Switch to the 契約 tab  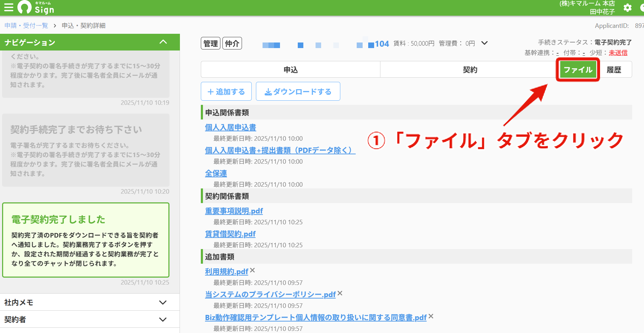pyautogui.click(x=470, y=70)
